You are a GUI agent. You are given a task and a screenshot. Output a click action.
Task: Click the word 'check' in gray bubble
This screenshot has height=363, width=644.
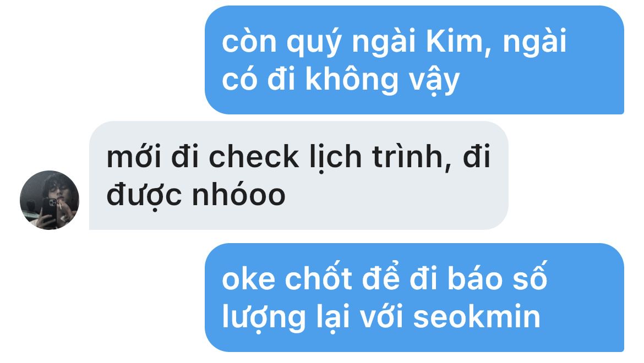tap(254, 157)
